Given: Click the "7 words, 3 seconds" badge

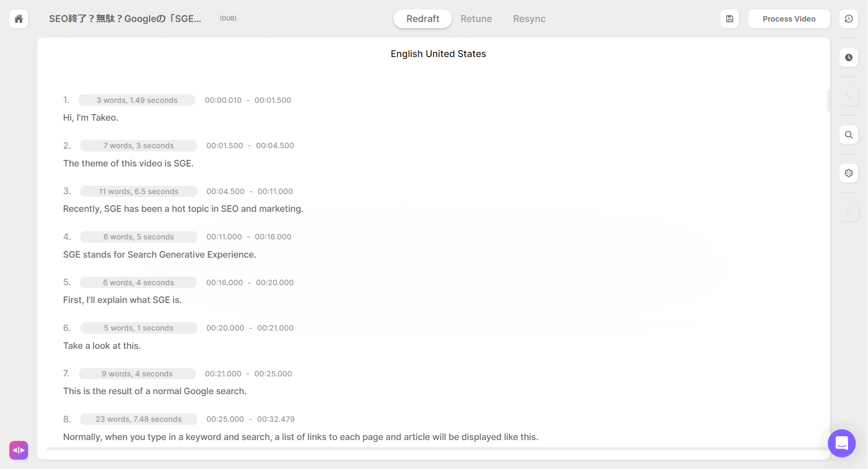Looking at the screenshot, I should click(138, 145).
